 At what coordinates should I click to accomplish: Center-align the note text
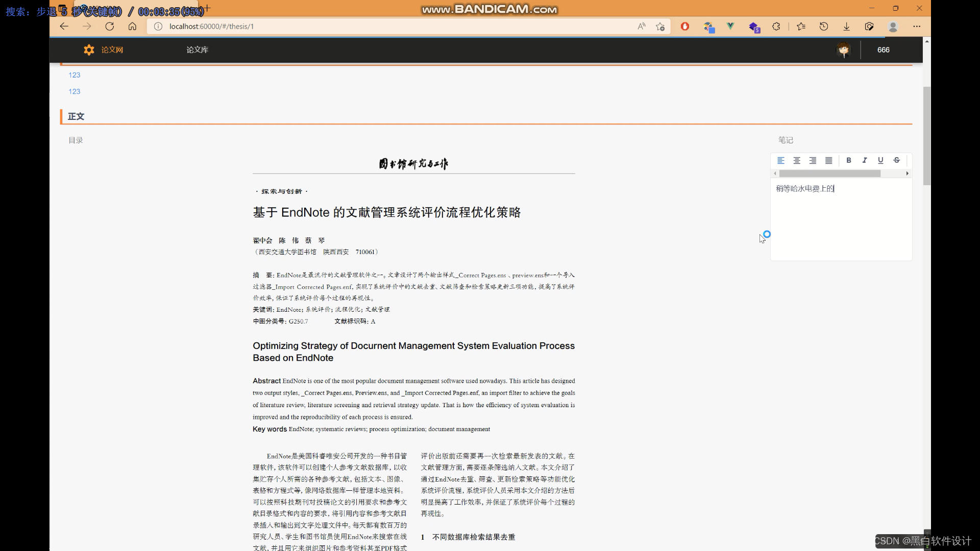tap(797, 160)
